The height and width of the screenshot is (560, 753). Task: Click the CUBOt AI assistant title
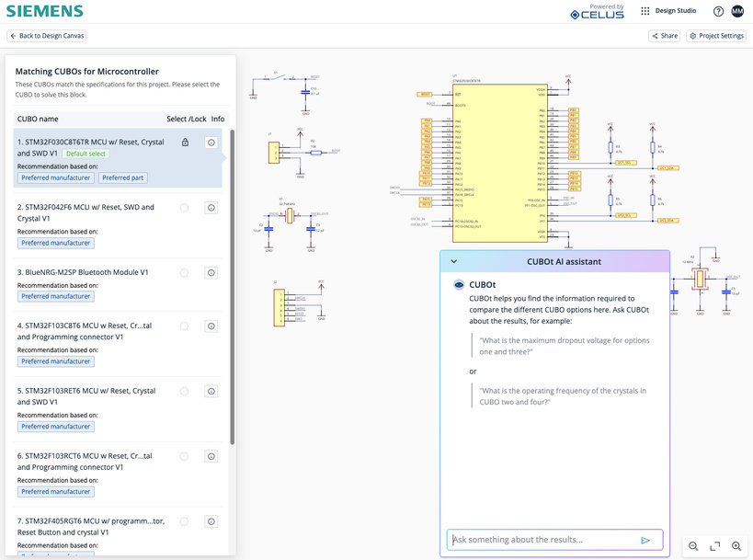(564, 262)
